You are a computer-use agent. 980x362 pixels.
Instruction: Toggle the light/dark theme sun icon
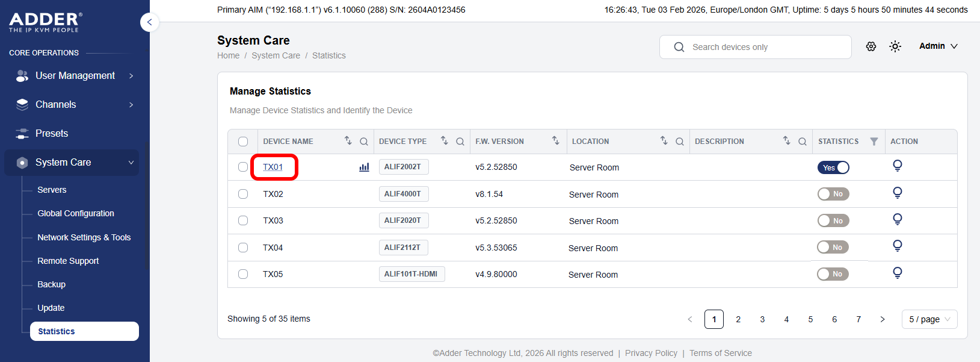(895, 46)
